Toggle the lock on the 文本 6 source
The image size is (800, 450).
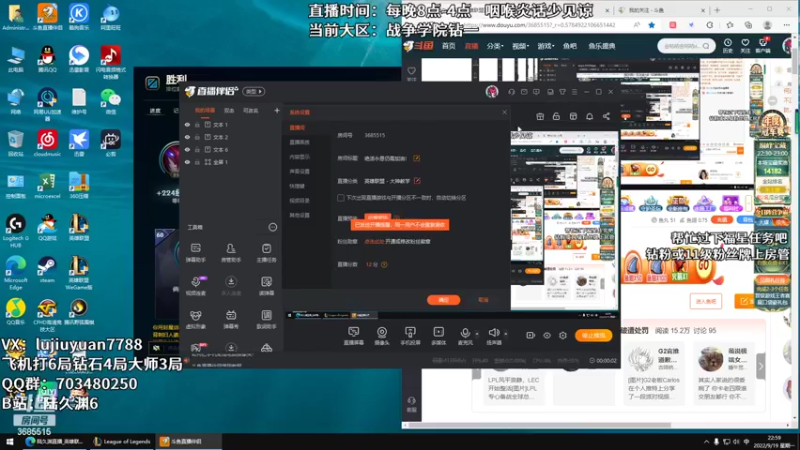pyautogui.click(x=197, y=149)
